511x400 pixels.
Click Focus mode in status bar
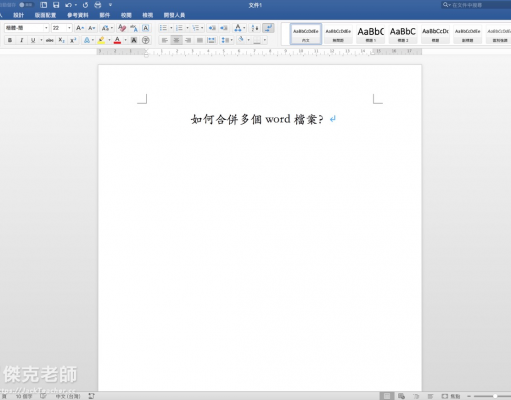pos(451,396)
